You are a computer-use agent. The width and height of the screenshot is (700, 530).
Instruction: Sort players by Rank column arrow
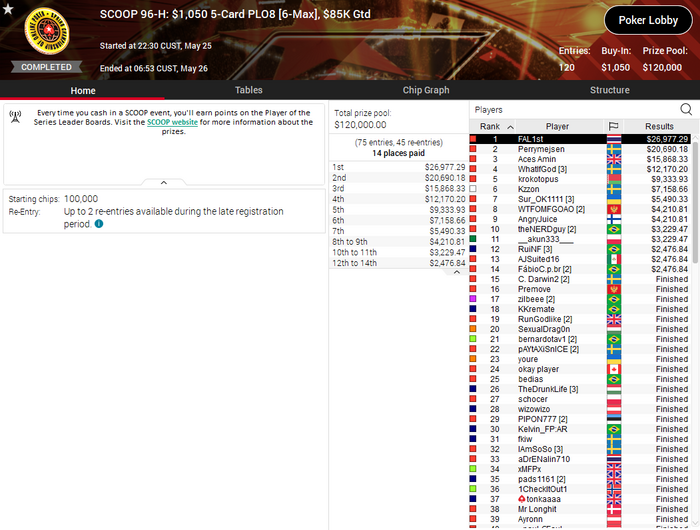coord(510,127)
